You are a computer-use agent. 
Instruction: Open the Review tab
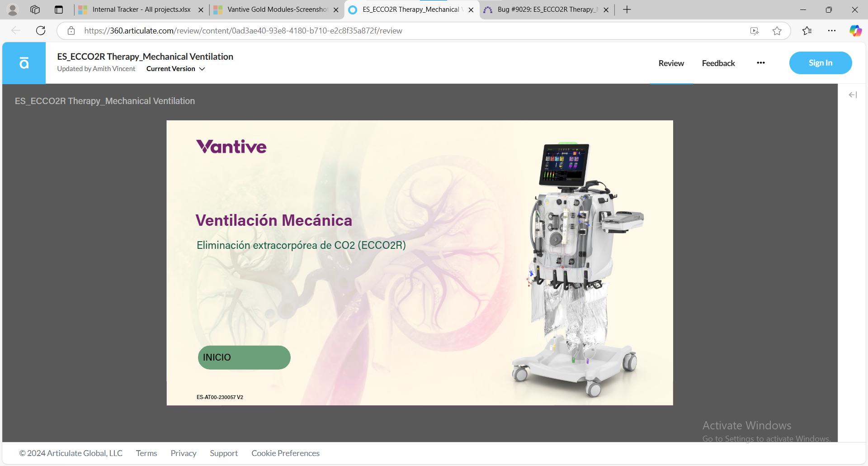[x=671, y=63]
